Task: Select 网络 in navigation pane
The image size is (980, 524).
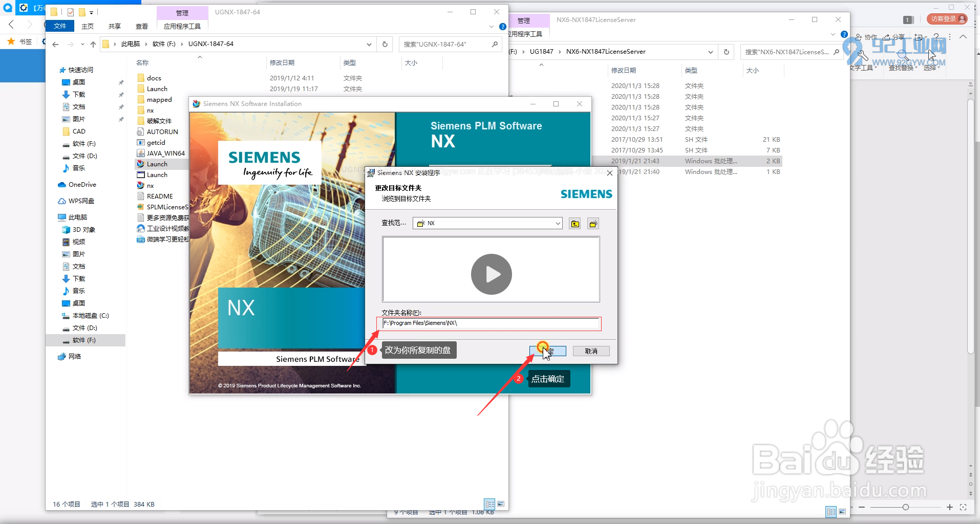Action: [74, 357]
